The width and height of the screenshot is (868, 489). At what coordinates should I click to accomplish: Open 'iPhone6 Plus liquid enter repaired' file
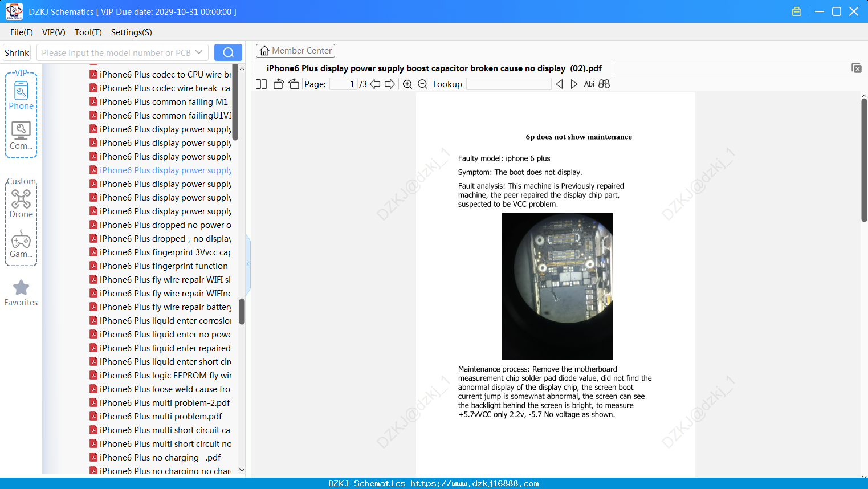coord(161,348)
